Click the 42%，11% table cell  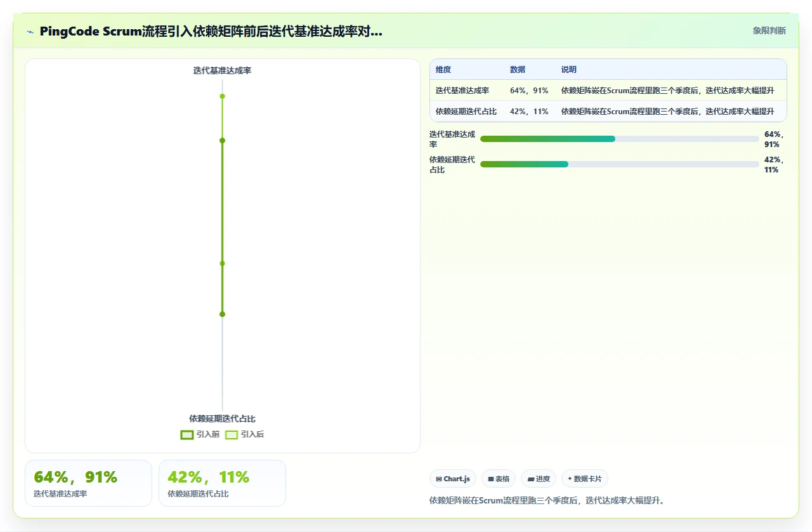[x=529, y=112]
